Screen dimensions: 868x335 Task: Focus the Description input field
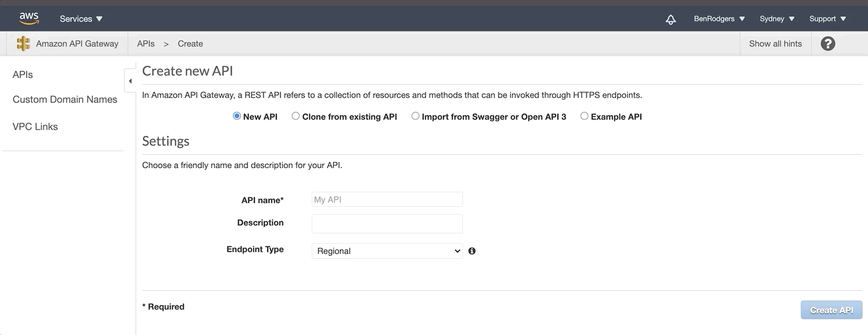click(x=387, y=224)
